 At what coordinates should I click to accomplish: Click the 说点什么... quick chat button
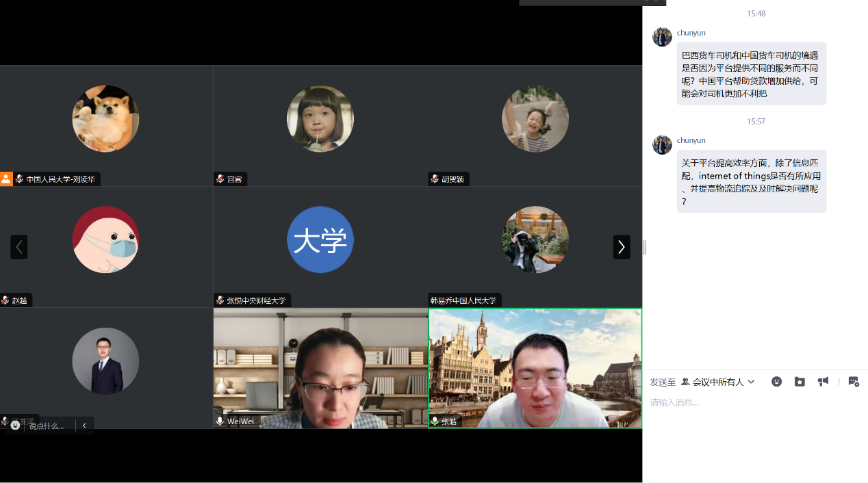click(x=47, y=426)
